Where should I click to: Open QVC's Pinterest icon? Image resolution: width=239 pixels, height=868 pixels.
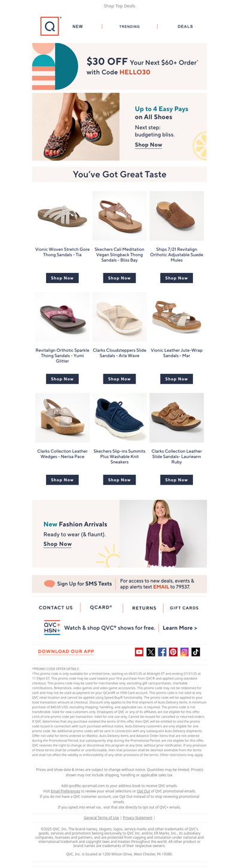pyautogui.click(x=173, y=652)
